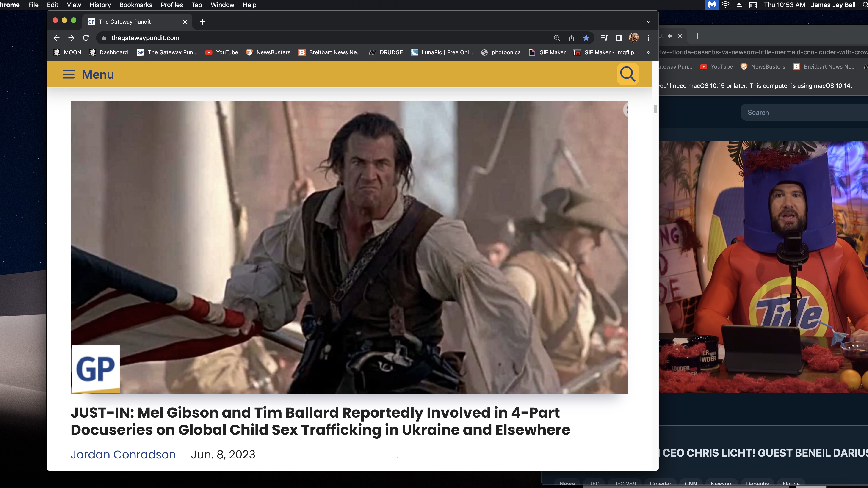The image size is (868, 488).
Task: Expand the tab search dropdown arrow
Action: [x=648, y=22]
